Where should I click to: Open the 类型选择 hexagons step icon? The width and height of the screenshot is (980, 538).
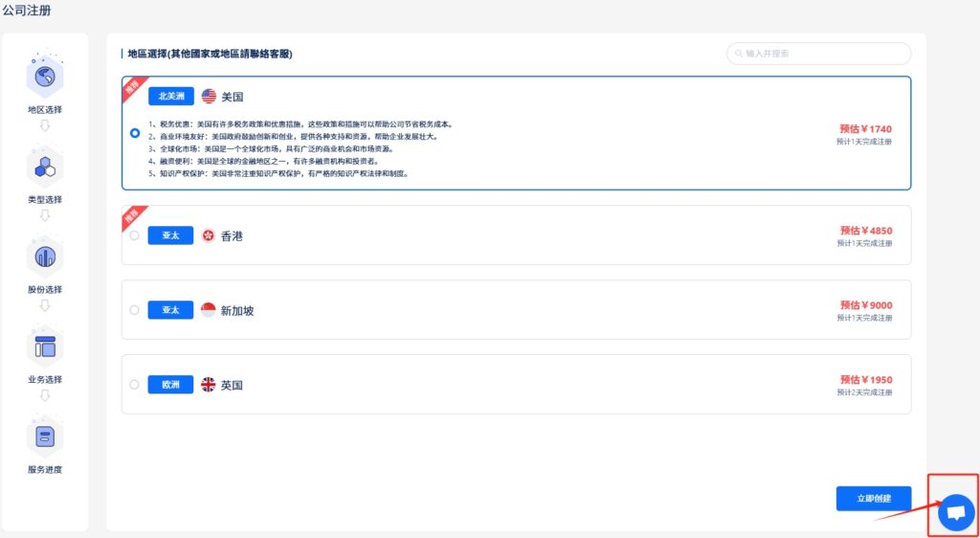[x=45, y=167]
